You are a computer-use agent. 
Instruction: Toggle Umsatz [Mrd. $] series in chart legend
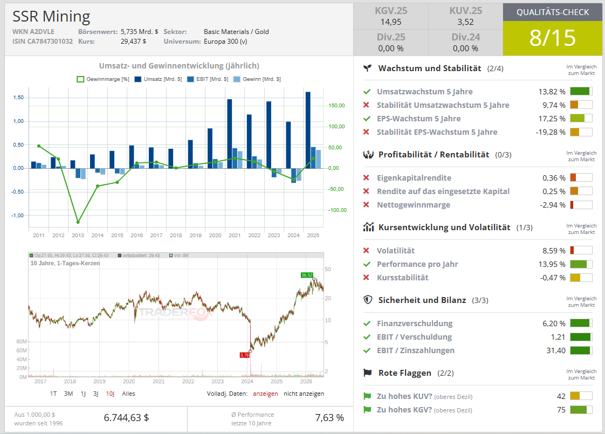158,79
